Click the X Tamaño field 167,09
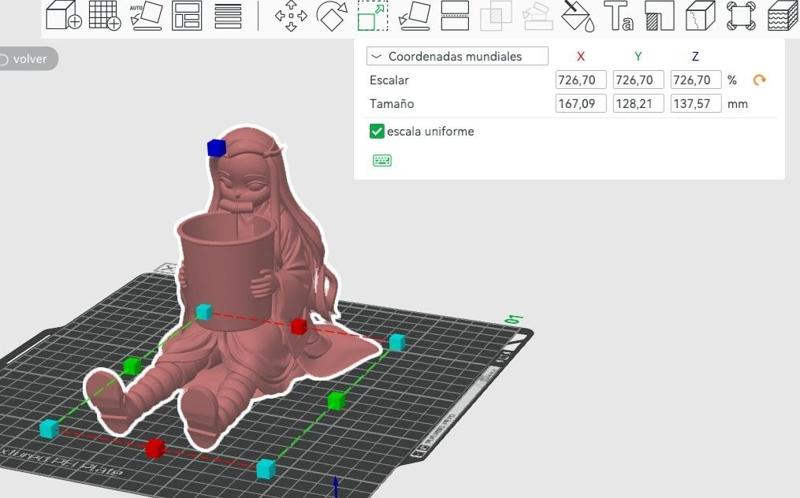Image resolution: width=800 pixels, height=498 pixels. pyautogui.click(x=581, y=104)
